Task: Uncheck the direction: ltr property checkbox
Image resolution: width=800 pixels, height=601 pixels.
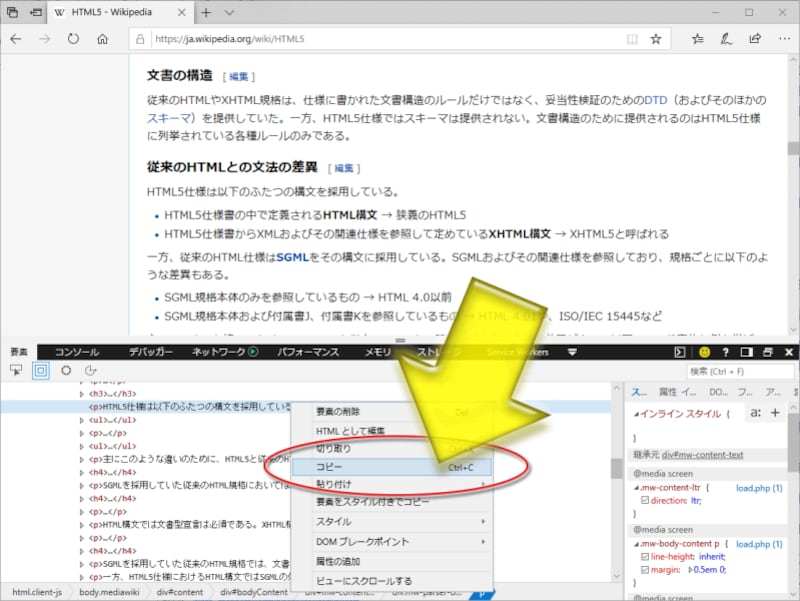Action: 643,498
